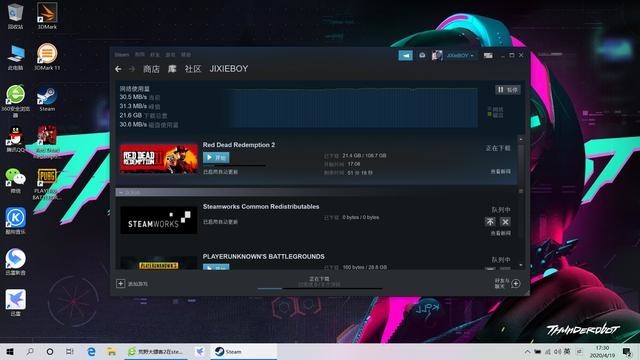
Task: Open the WeChat desktop icon
Action: pyautogui.click(x=15, y=180)
